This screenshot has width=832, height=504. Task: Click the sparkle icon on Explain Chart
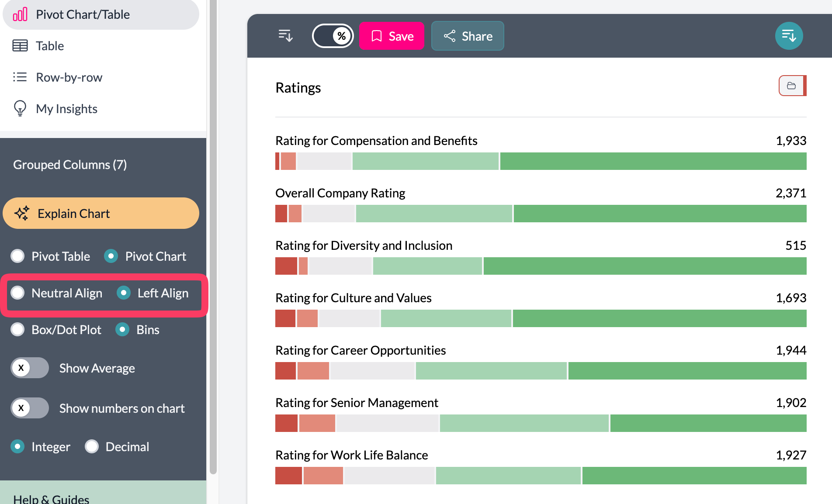[22, 213]
